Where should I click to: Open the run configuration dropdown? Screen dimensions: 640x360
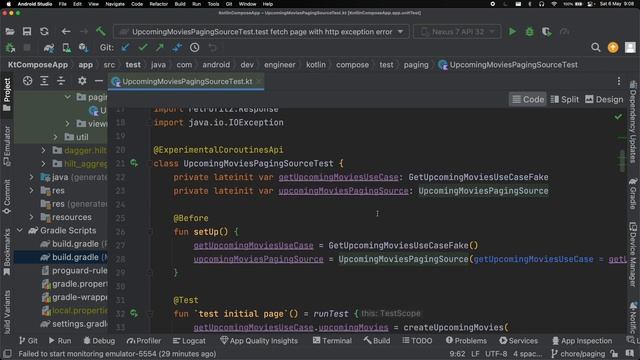pos(261,31)
